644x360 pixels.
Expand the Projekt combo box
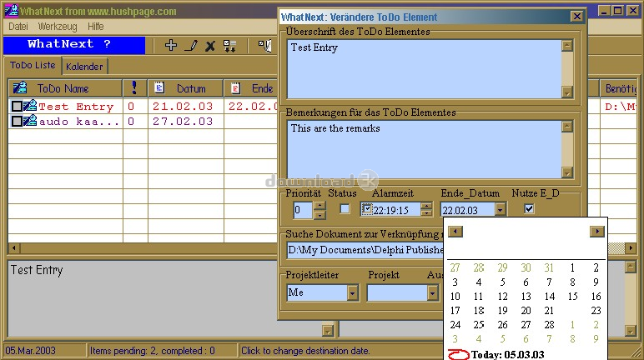(x=432, y=293)
